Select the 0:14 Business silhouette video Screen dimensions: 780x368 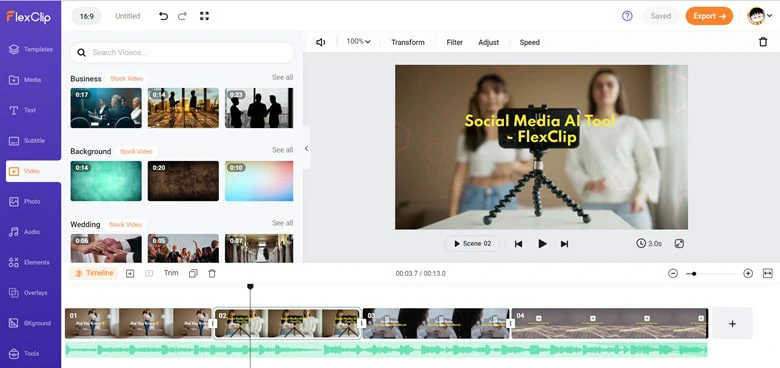point(183,108)
